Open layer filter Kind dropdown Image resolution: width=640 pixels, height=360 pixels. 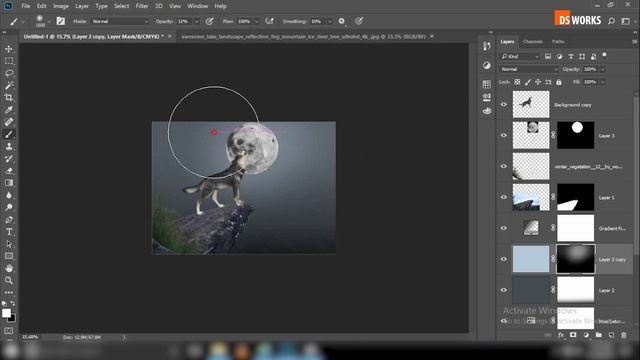[520, 56]
